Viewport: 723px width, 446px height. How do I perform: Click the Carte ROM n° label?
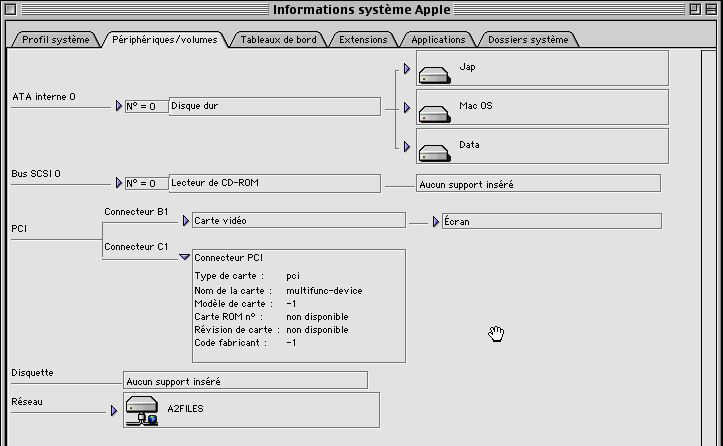(228, 317)
